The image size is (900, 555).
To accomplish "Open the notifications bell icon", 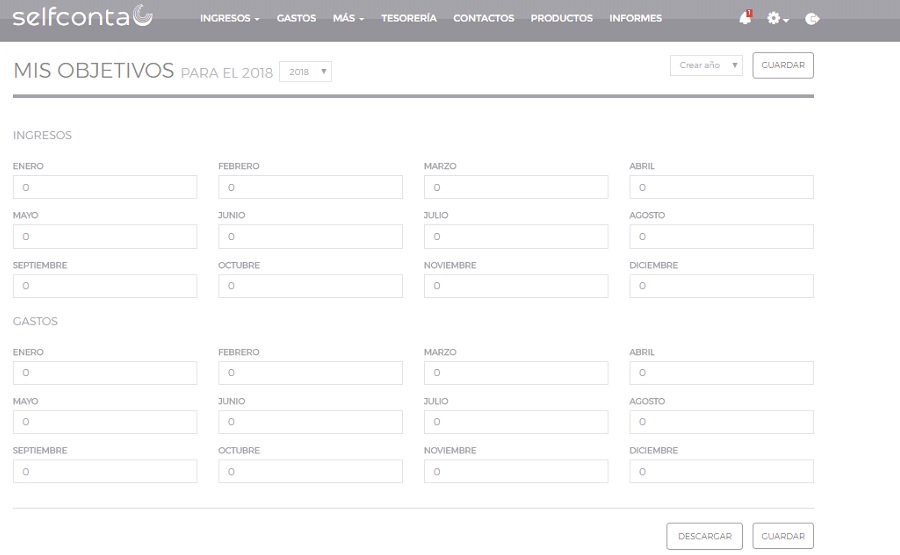I will 745,18.
